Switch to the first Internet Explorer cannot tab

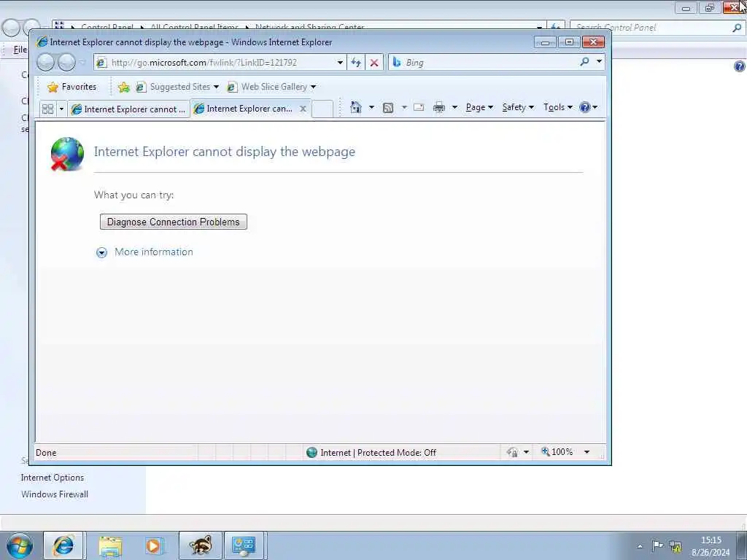click(128, 109)
